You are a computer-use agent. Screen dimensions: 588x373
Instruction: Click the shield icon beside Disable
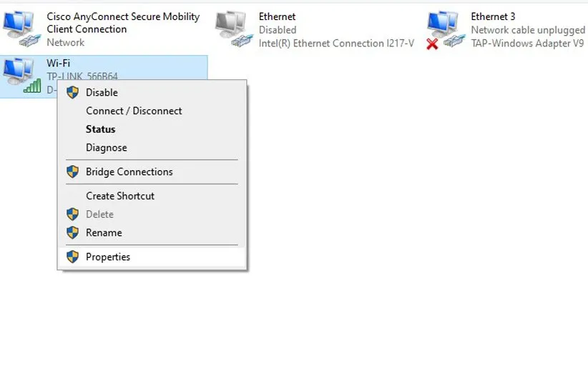click(72, 92)
